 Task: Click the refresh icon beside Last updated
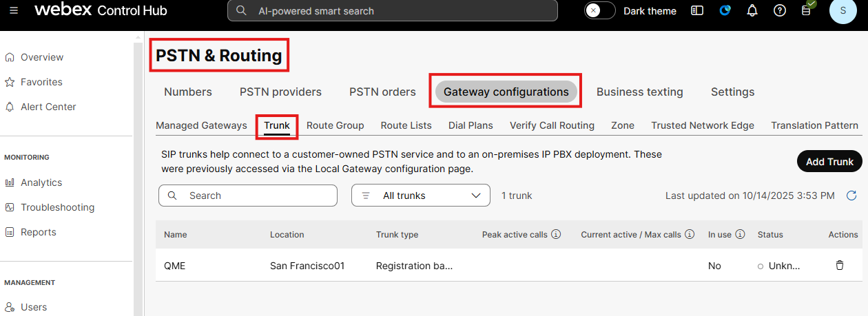point(851,196)
